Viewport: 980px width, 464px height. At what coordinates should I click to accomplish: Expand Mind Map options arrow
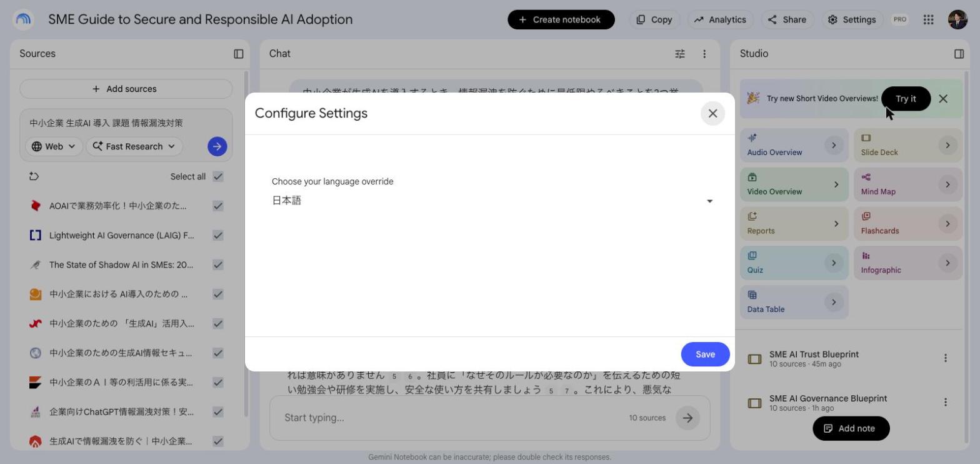[x=947, y=184]
